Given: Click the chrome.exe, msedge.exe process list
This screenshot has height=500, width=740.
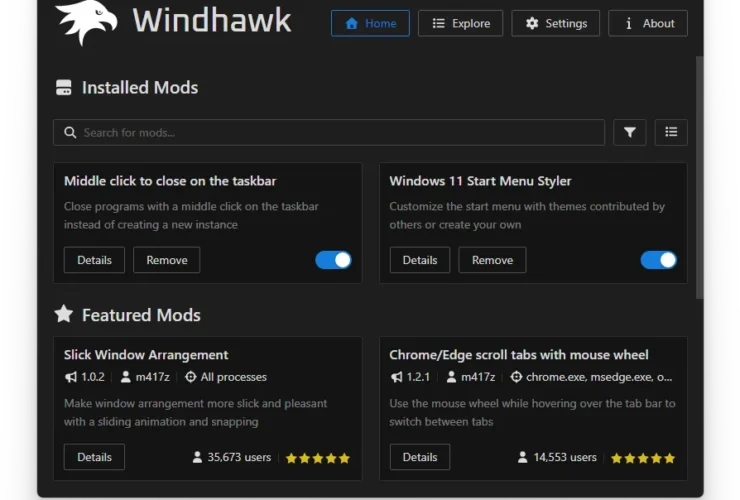Looking at the screenshot, I should click(599, 377).
